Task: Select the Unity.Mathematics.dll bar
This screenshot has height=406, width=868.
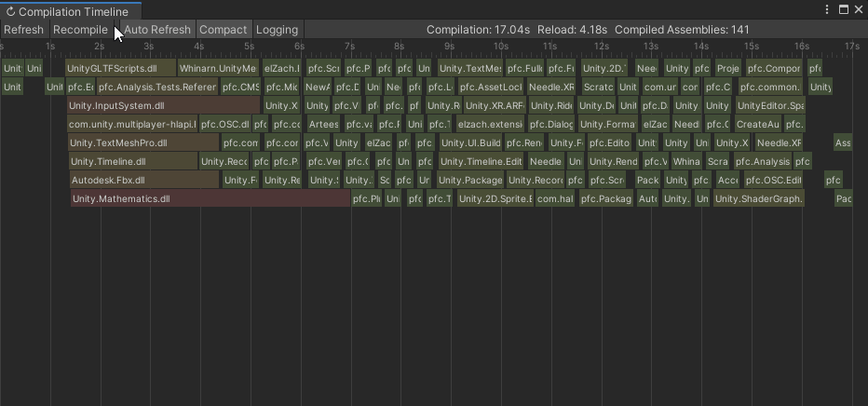Action: [210, 198]
